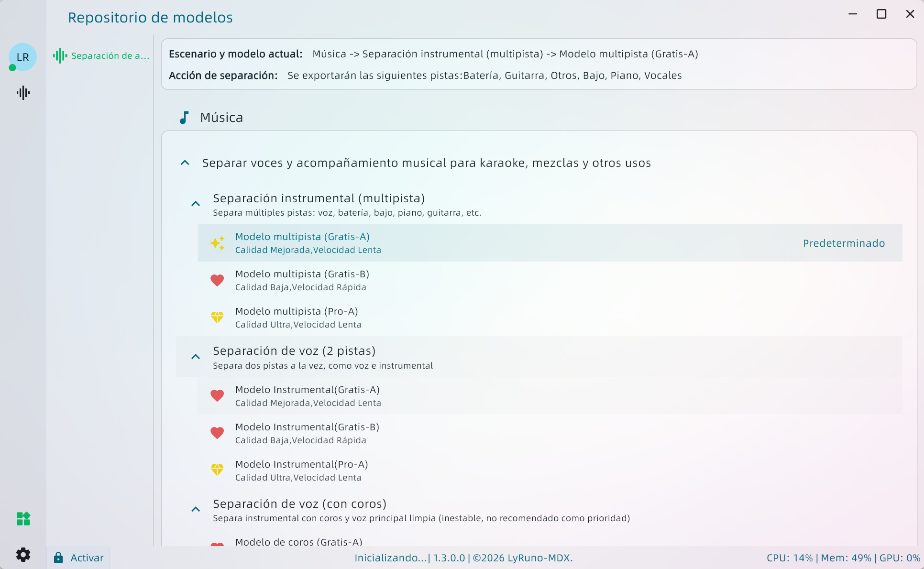
Task: Click the audio waveform sidebar icon
Action: pyautogui.click(x=23, y=93)
